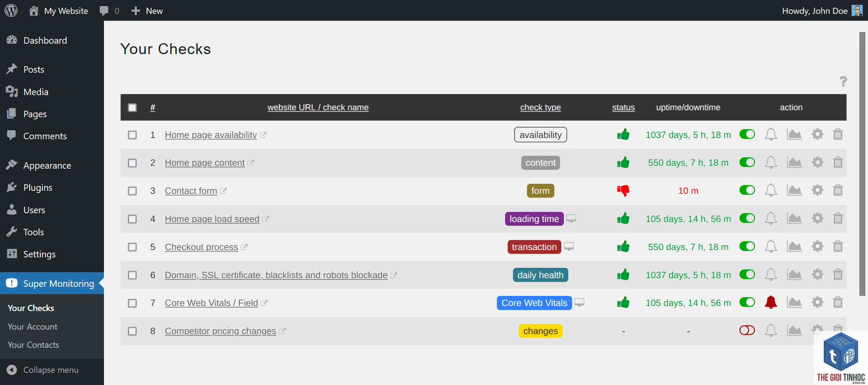Viewport: 868px width, 385px height.
Task: Open gear settings for Checkout process
Action: (817, 247)
